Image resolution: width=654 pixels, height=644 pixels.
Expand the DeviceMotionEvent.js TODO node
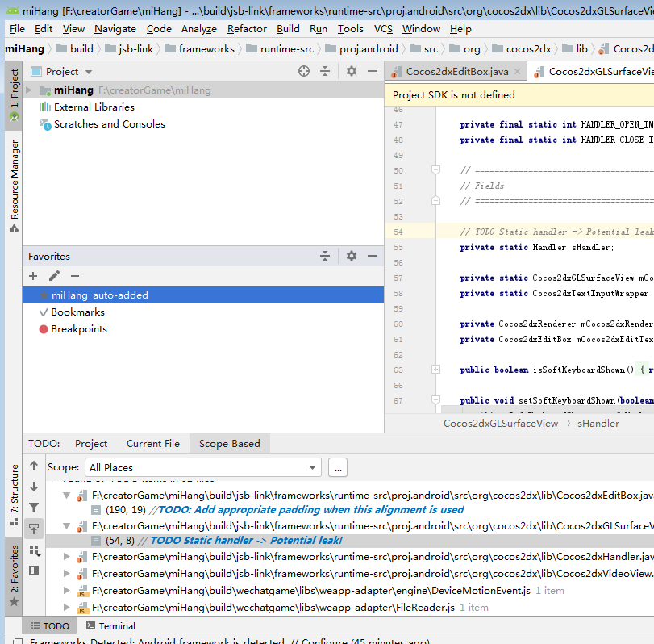click(x=66, y=591)
